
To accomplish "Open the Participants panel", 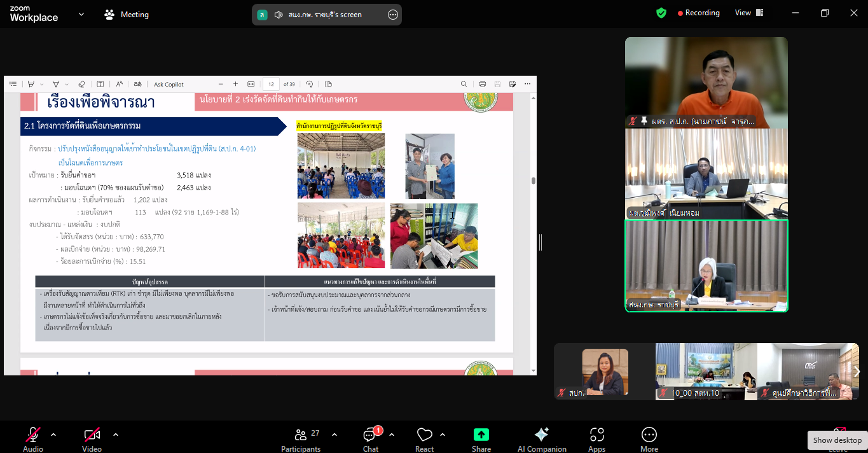I will coord(301,439).
